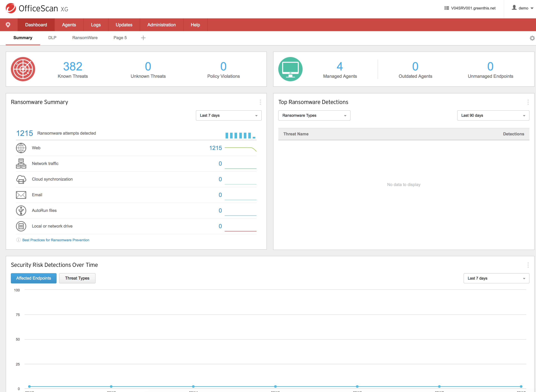The height and width of the screenshot is (392, 536).
Task: Click the 1215 Web detections number
Action: (216, 148)
